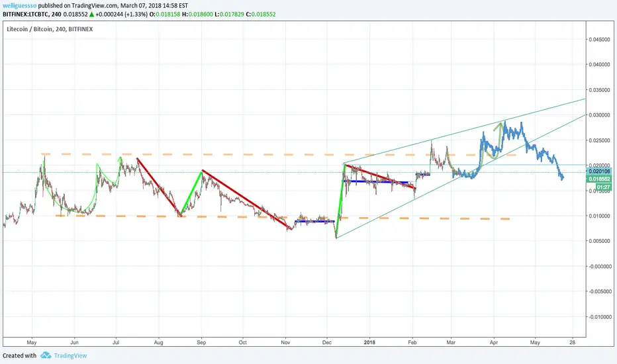Screen dimensions: 617x364
Task: Click the 28 time axis label
Action: click(x=573, y=342)
